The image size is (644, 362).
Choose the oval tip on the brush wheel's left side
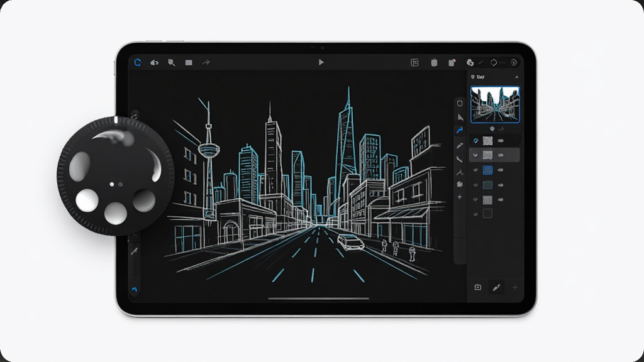click(80, 166)
